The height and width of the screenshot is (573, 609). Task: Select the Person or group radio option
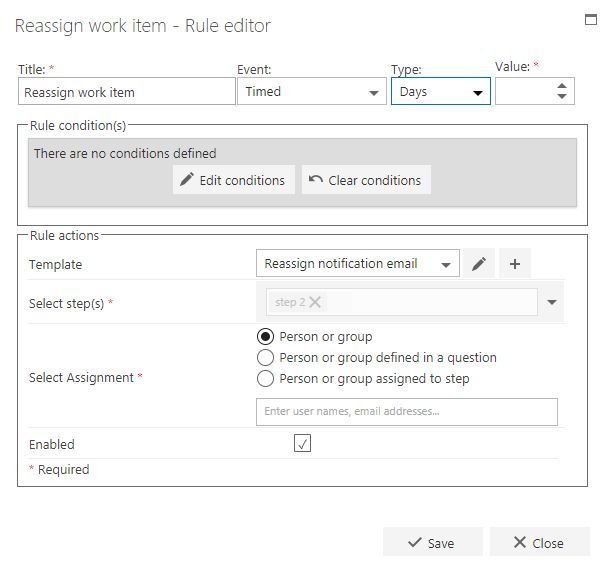pos(265,336)
